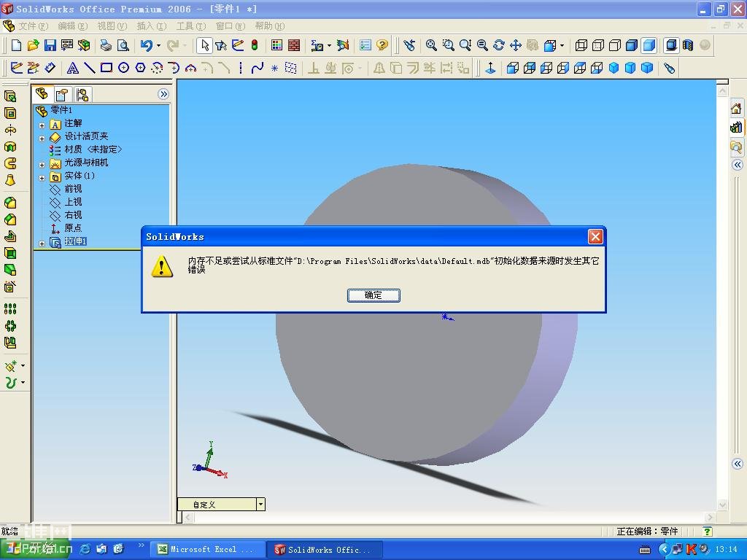747x560 pixels.
Task: Toggle Wireframe display mode
Action: [x=581, y=45]
